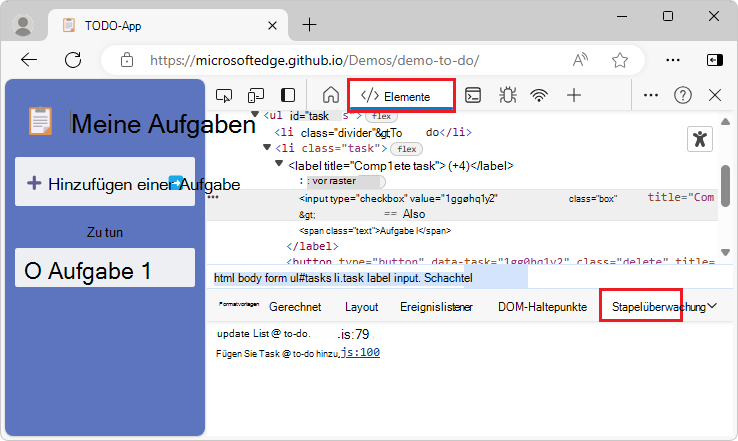Expand more tabs chevron after Stapelüberwachung
738x441 pixels.
712,306
